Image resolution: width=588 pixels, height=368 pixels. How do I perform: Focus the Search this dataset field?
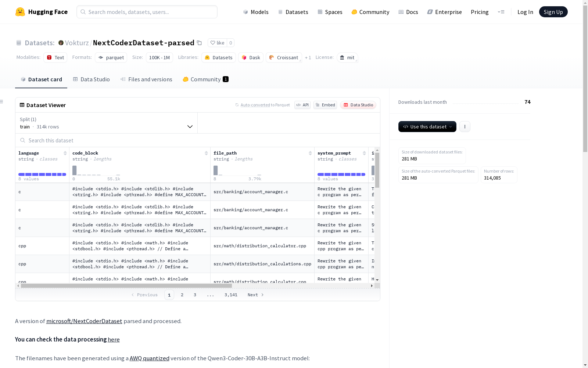198,140
